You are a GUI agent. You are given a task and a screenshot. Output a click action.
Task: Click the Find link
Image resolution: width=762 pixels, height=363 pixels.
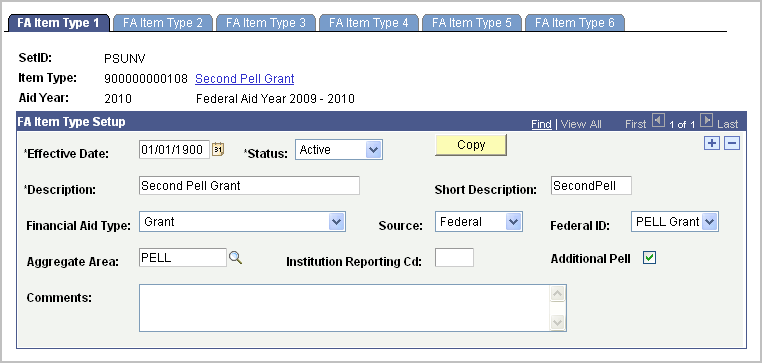[x=541, y=124]
